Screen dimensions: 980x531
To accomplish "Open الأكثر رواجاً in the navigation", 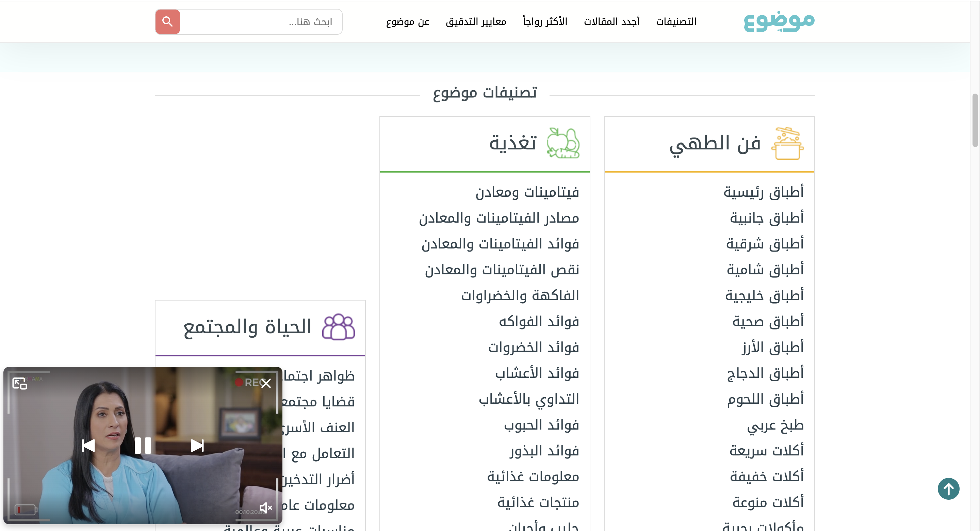I will tap(545, 22).
